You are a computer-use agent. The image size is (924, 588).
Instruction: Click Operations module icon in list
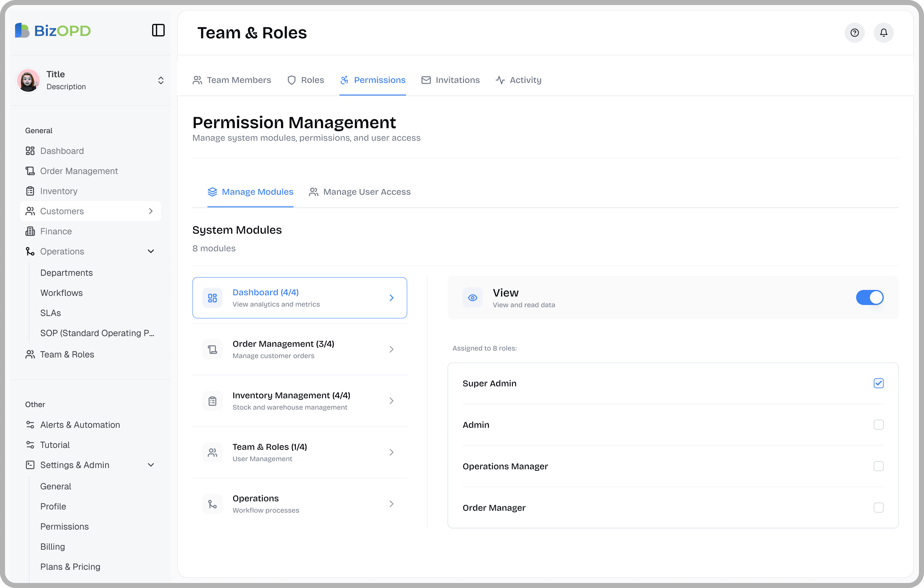pyautogui.click(x=212, y=504)
